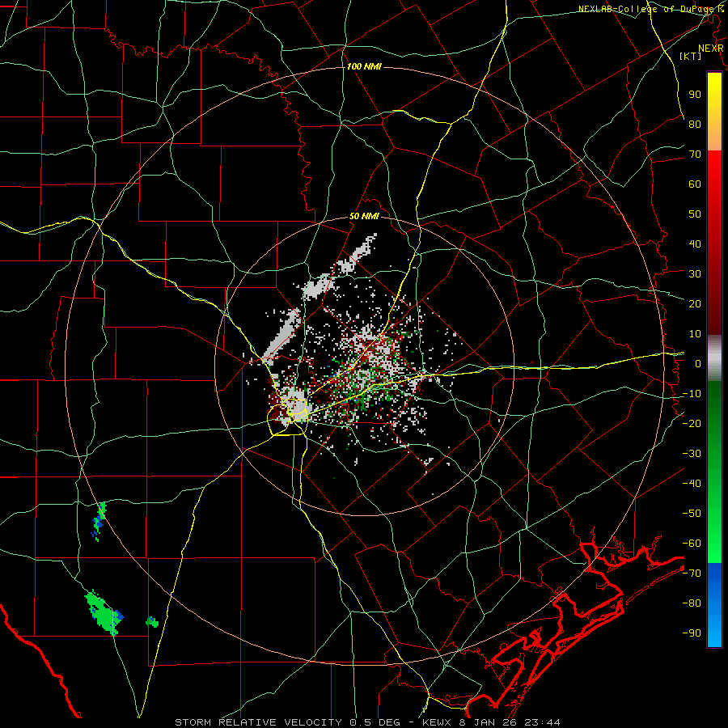The width and height of the screenshot is (728, 728).
Task: Pick the bright red segment of the color bar
Action: tap(714, 167)
